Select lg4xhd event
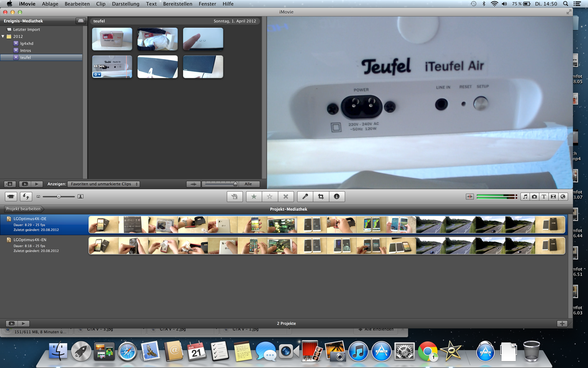This screenshot has width=588, height=368. [27, 43]
